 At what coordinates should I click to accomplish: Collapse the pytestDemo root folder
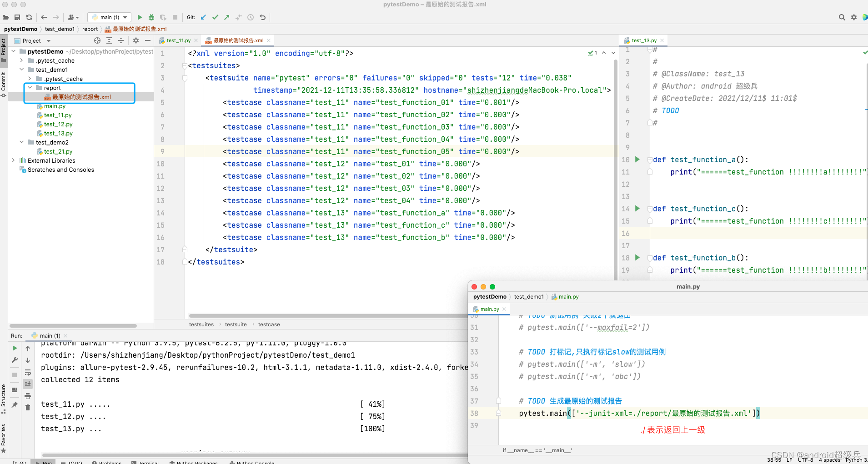[14, 51]
